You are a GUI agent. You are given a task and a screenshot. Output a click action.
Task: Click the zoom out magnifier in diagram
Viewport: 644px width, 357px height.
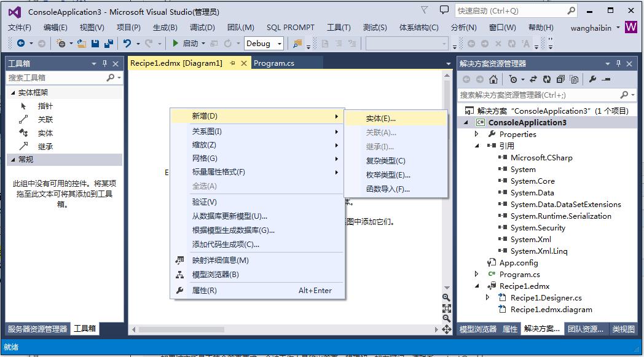click(447, 318)
